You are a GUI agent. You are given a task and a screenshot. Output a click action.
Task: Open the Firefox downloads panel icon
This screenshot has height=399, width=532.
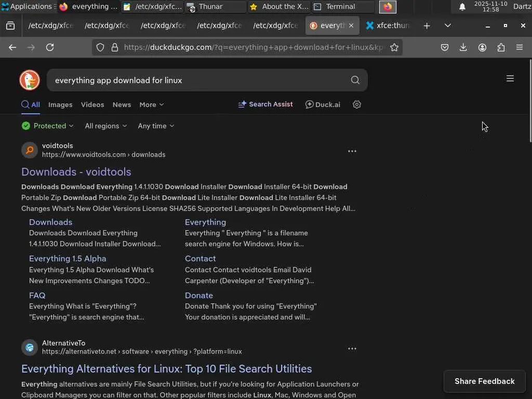463,47
